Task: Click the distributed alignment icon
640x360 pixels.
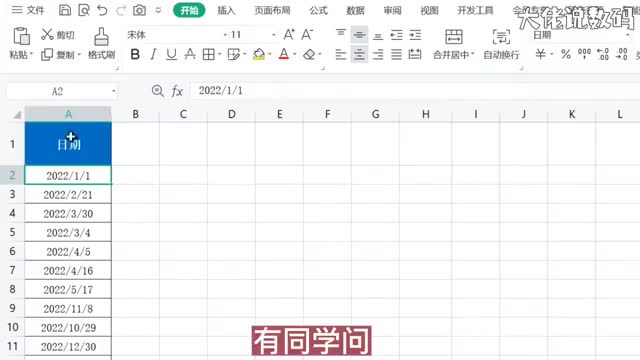Action: click(415, 54)
